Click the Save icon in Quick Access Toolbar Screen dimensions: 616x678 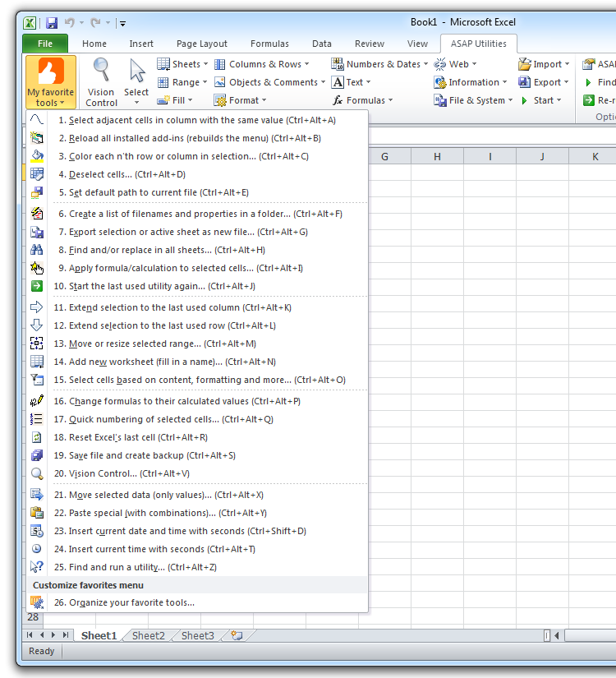click(x=52, y=22)
